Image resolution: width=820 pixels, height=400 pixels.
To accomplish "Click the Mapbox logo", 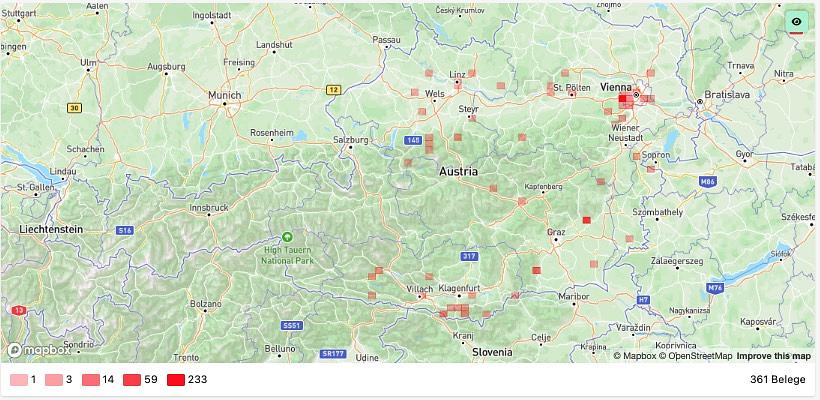I will (39, 350).
